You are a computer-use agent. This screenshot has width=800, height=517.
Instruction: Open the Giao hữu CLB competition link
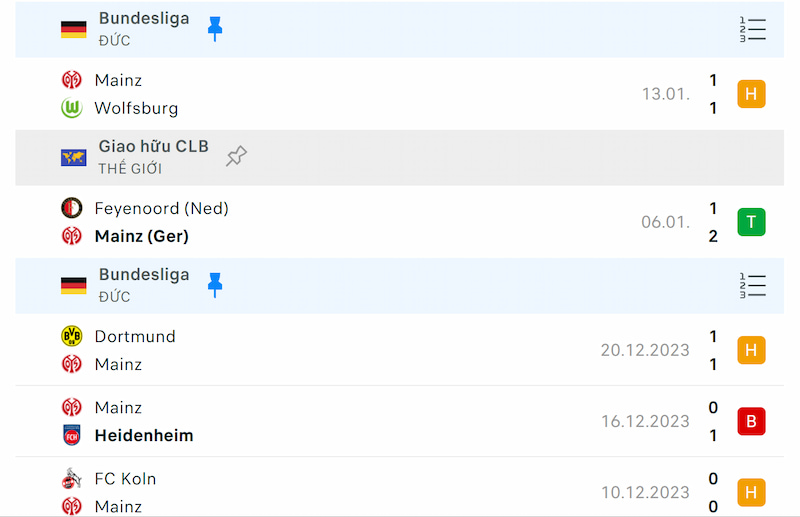coord(154,146)
